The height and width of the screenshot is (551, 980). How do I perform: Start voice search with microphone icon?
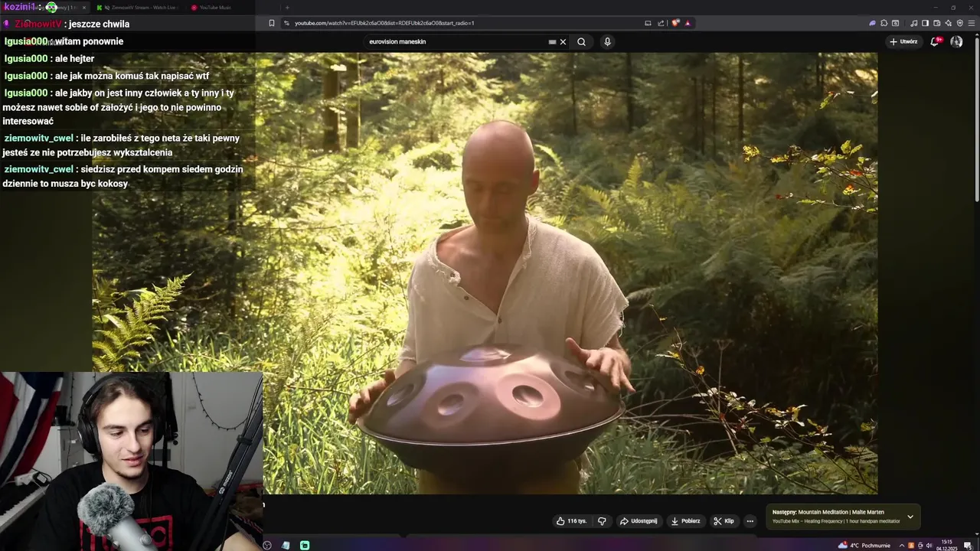click(607, 42)
